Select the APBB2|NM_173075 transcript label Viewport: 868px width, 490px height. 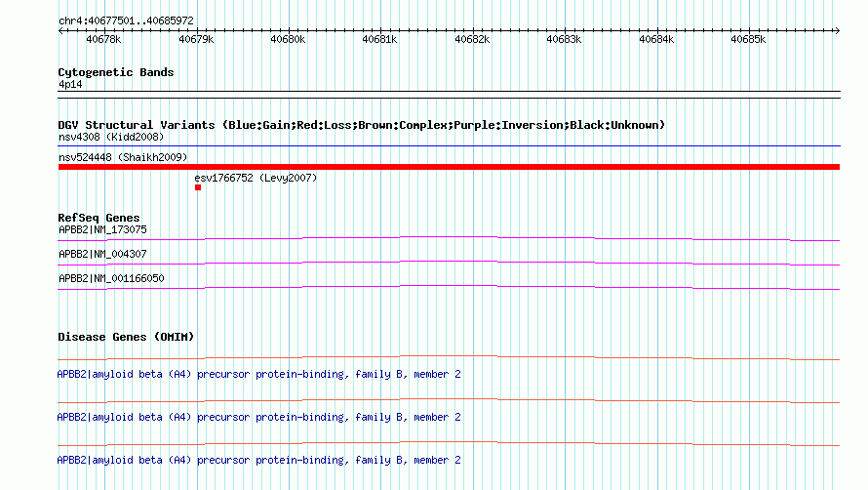(x=103, y=229)
